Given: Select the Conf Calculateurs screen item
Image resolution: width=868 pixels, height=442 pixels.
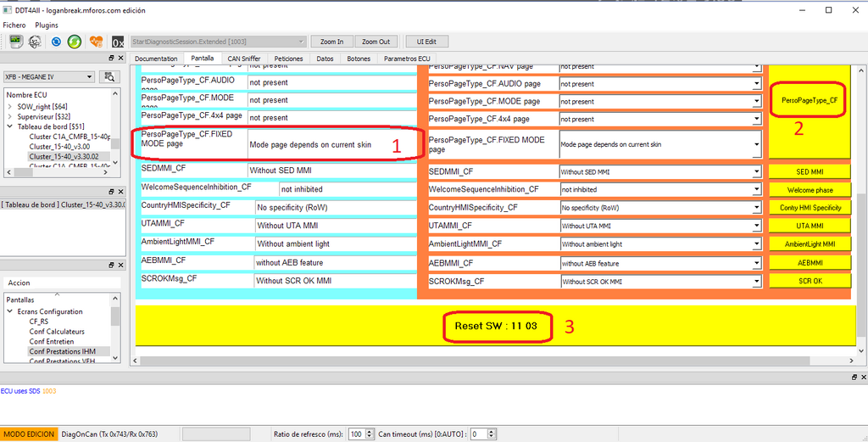Looking at the screenshot, I should [57, 331].
